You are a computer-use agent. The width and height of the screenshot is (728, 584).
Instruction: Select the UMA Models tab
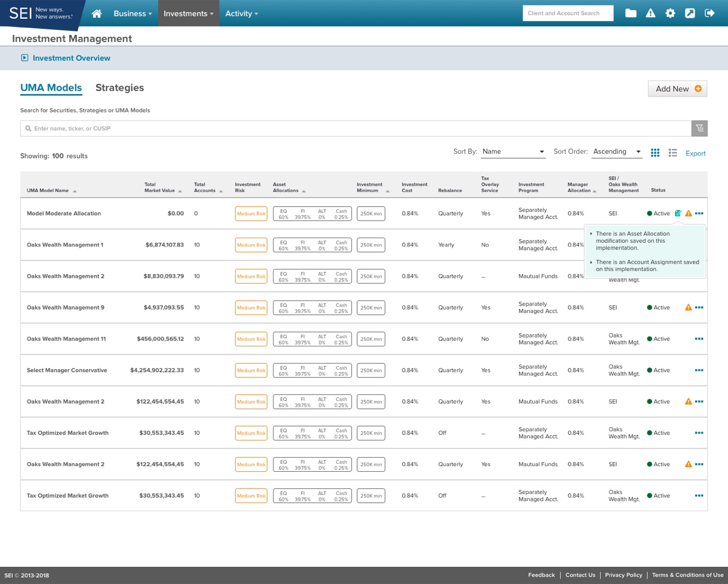[x=51, y=88]
